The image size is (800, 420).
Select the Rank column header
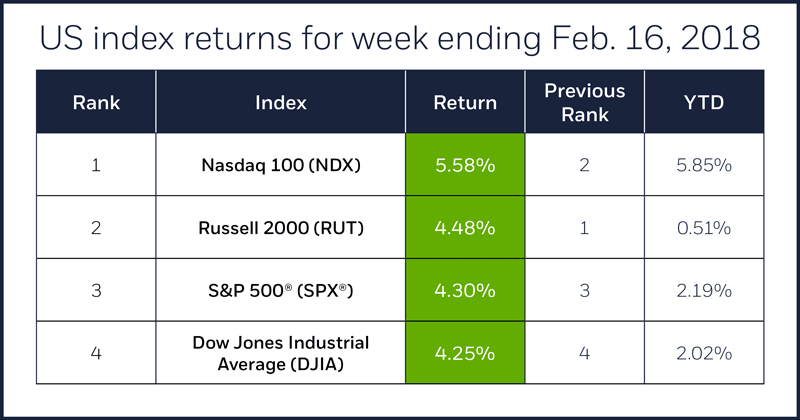pos(95,103)
